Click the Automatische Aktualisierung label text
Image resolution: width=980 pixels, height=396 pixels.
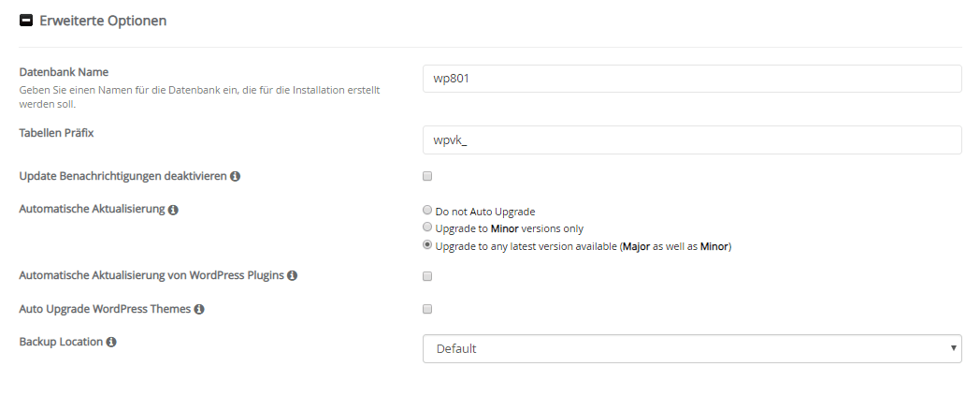pos(92,209)
